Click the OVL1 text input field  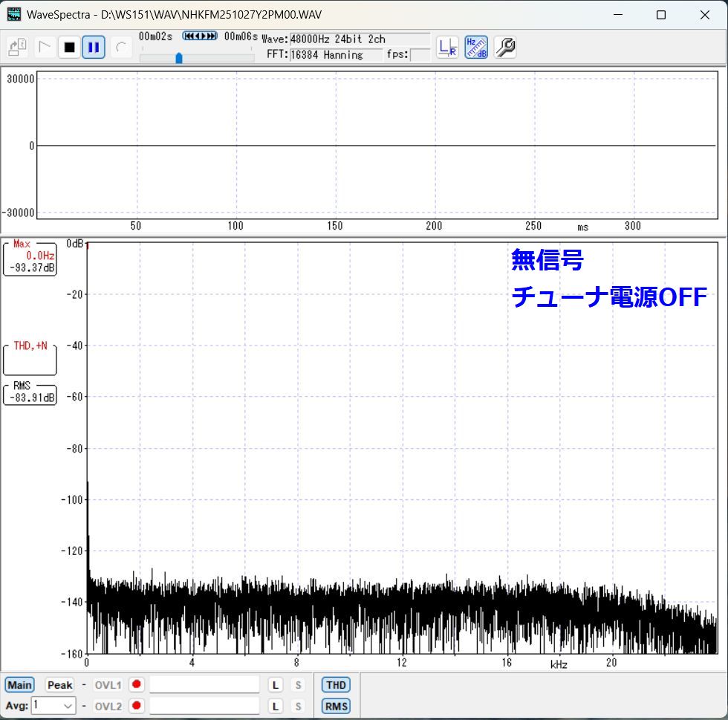click(204, 685)
